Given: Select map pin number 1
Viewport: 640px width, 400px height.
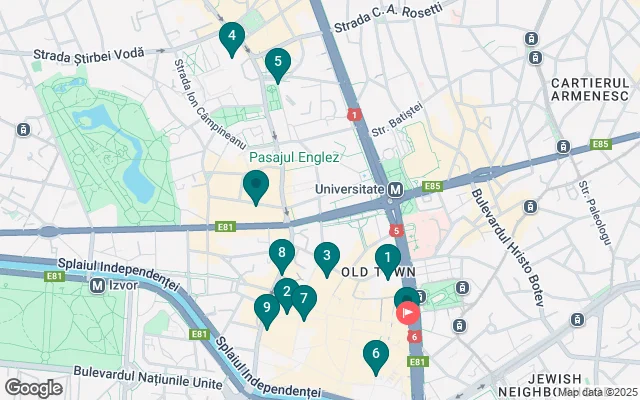Looking at the screenshot, I should (x=388, y=258).
